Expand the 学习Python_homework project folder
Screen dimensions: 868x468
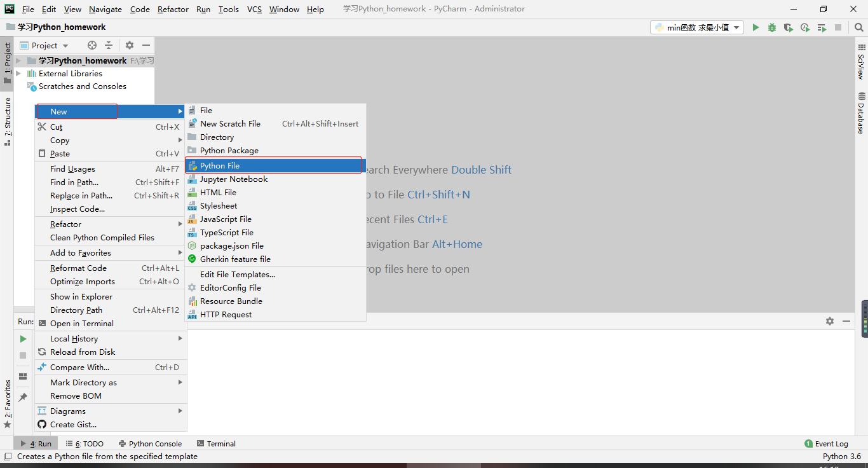(x=18, y=61)
